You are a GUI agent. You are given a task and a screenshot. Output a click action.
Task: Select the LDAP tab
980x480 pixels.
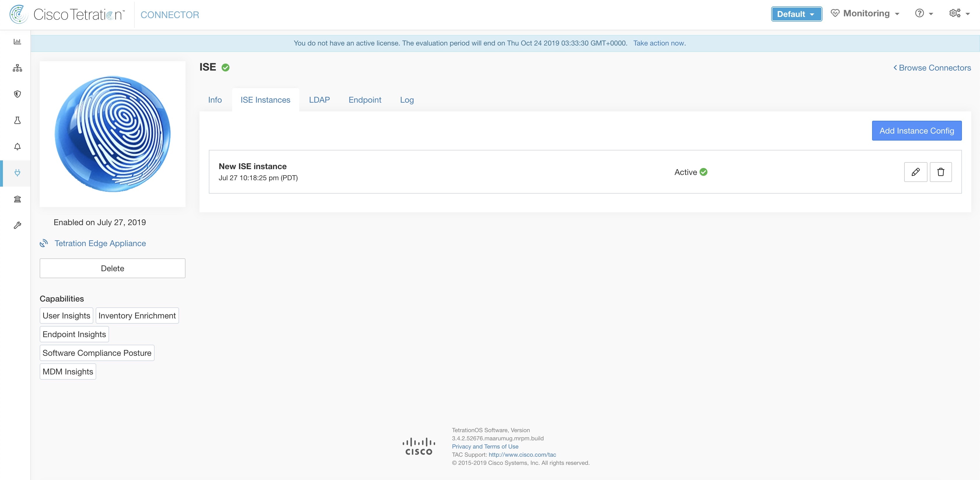[x=319, y=99]
